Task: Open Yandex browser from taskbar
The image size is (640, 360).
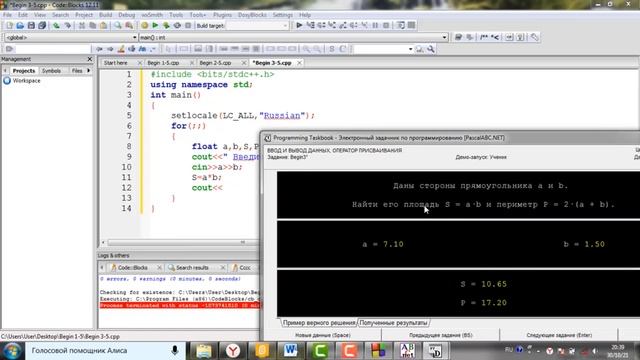Action: click(x=233, y=351)
